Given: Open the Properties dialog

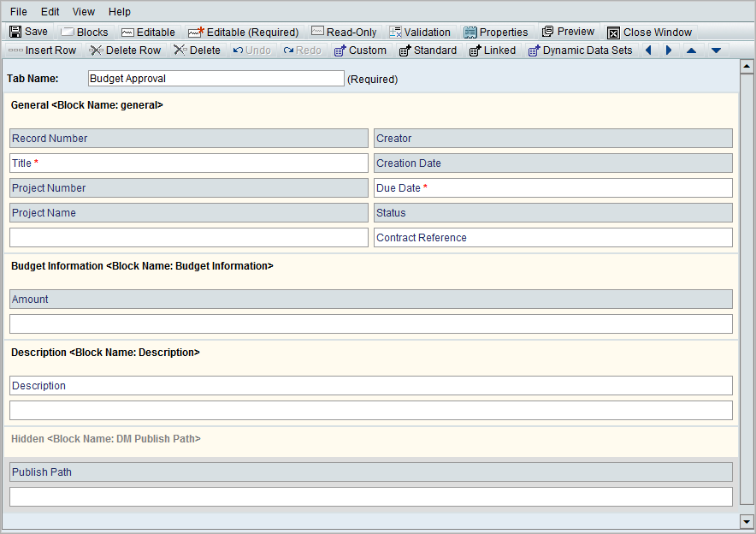Looking at the screenshot, I should [x=496, y=32].
